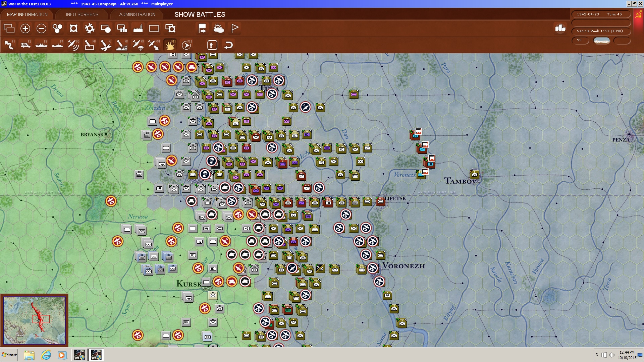Click the clear weather indicator image
Viewport: 644px width, 362px height.
tap(602, 41)
